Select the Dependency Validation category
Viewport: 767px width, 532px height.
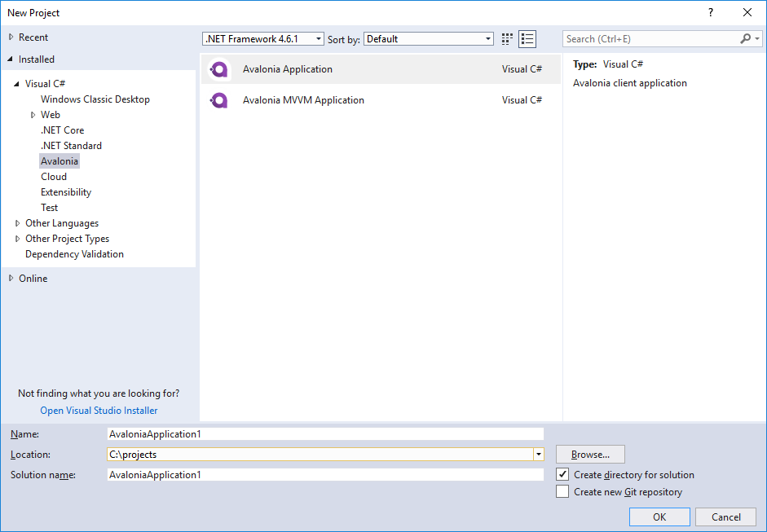74,253
